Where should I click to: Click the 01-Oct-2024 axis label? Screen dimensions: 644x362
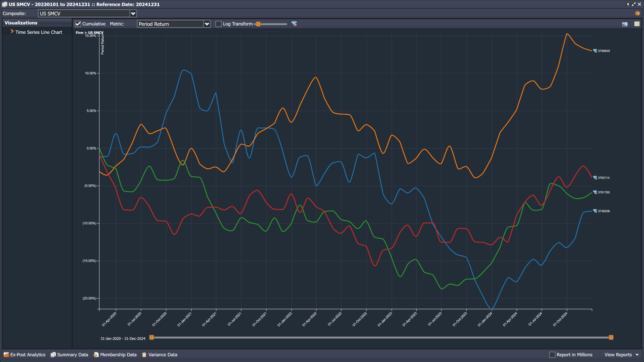(x=560, y=319)
